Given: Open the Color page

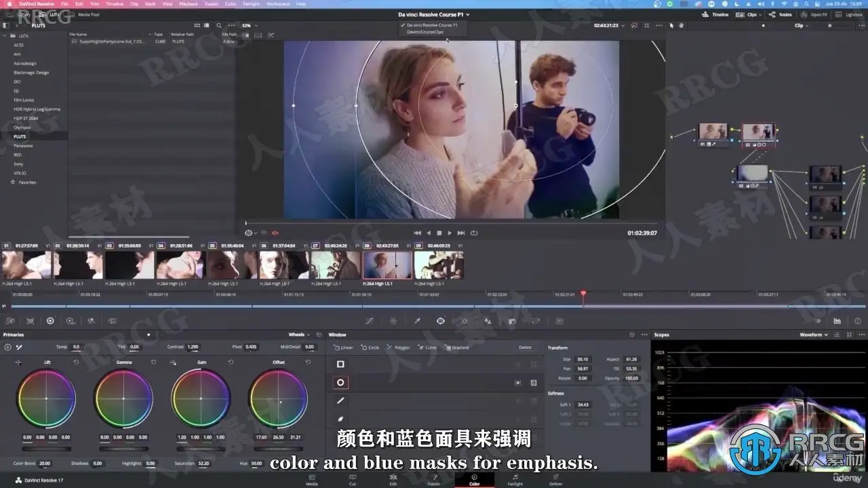Looking at the screenshot, I should (x=474, y=480).
